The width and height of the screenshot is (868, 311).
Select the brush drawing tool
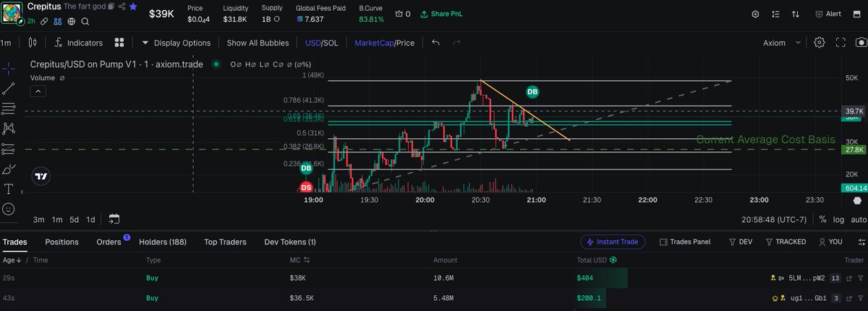coord(9,169)
